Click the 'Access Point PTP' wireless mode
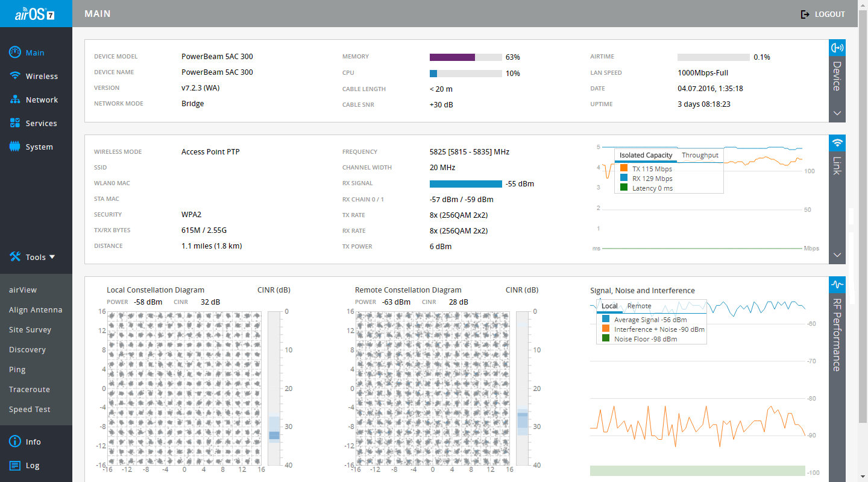Image resolution: width=868 pixels, height=482 pixels. pyautogui.click(x=210, y=152)
